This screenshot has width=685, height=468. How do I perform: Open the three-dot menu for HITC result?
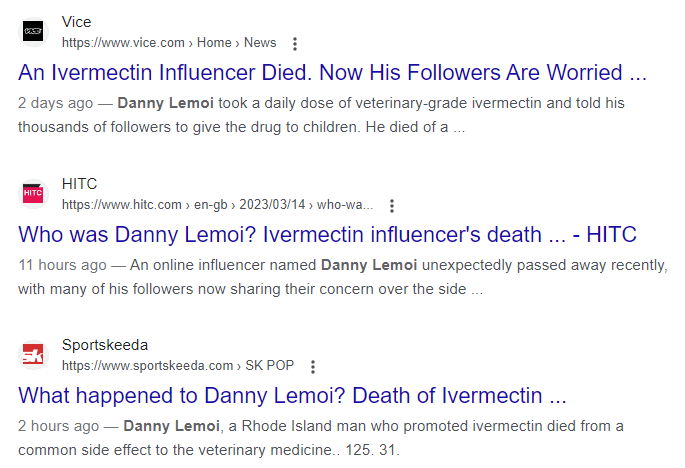click(391, 205)
